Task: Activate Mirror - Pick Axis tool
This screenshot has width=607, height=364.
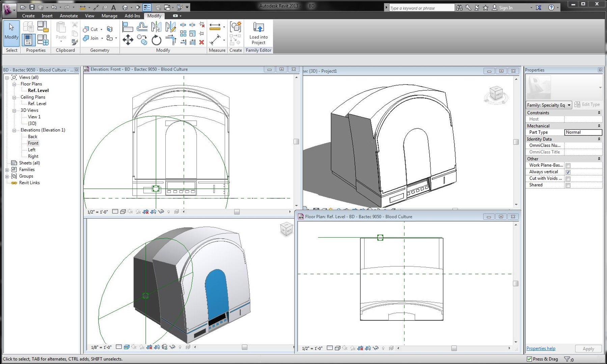Action: pos(156,27)
